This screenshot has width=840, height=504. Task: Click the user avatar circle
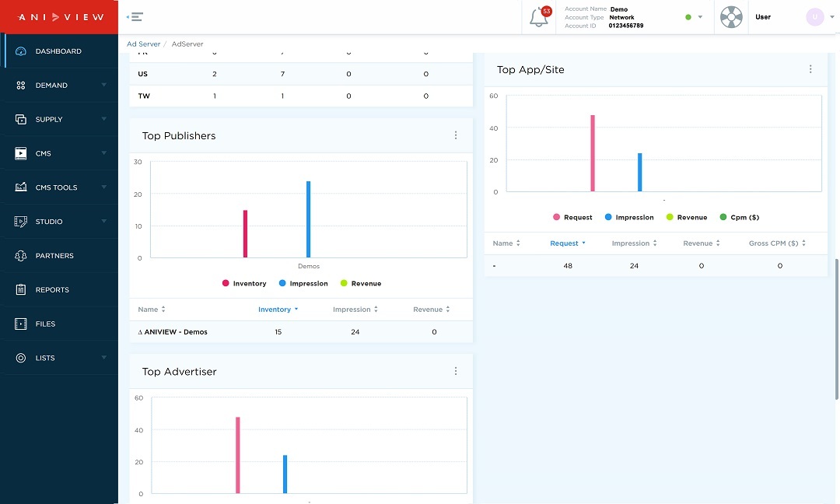(814, 17)
